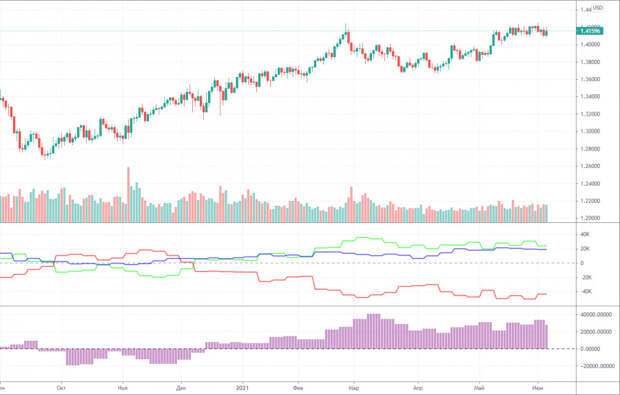Click the -20000.00000 histogram scale label
This screenshot has height=395, width=620.
(x=596, y=366)
